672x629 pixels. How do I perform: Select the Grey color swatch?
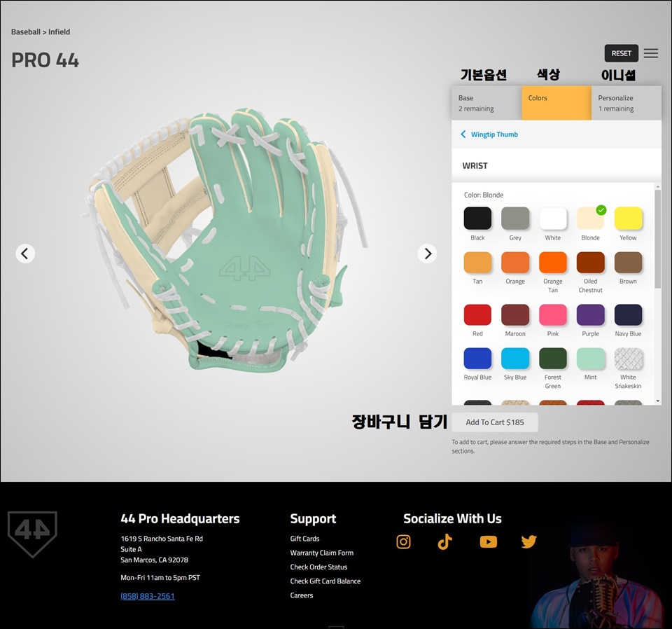point(515,219)
